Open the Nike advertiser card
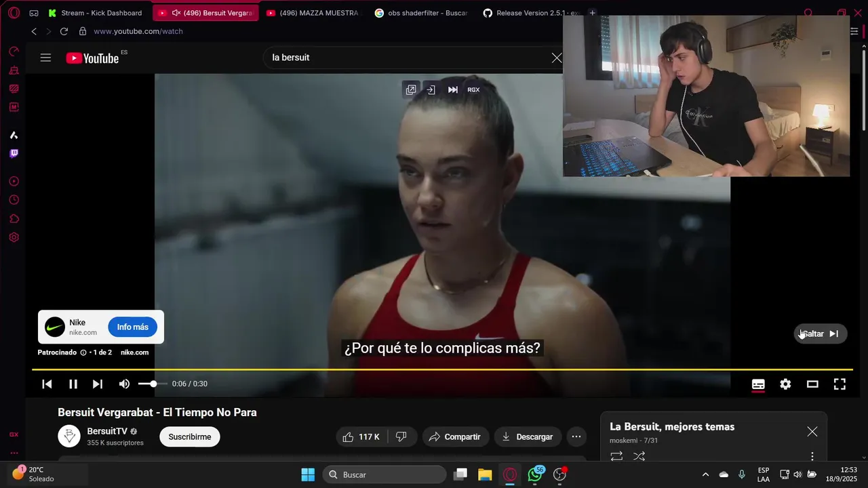This screenshot has height=488, width=868. 101,327
